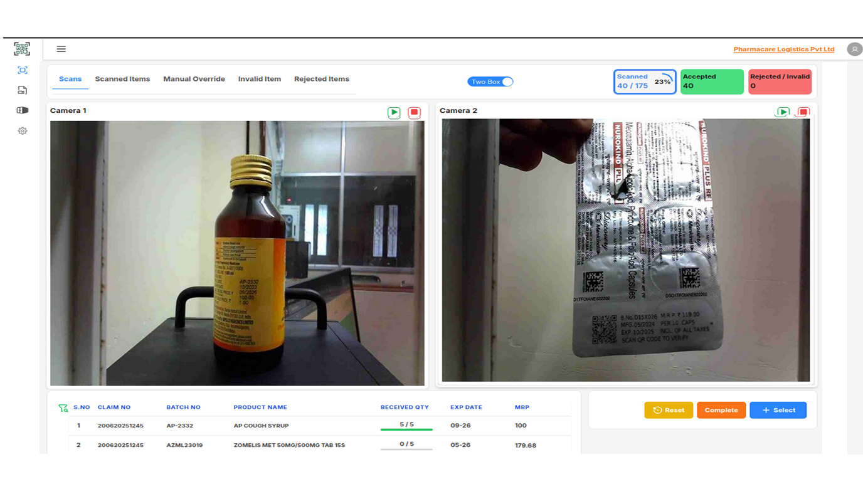The width and height of the screenshot is (863, 504).
Task: Click the QR code app logo
Action: click(22, 49)
